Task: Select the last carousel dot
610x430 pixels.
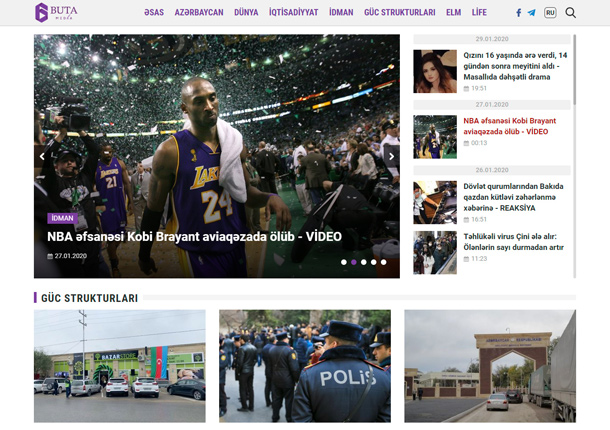Action: (x=383, y=262)
